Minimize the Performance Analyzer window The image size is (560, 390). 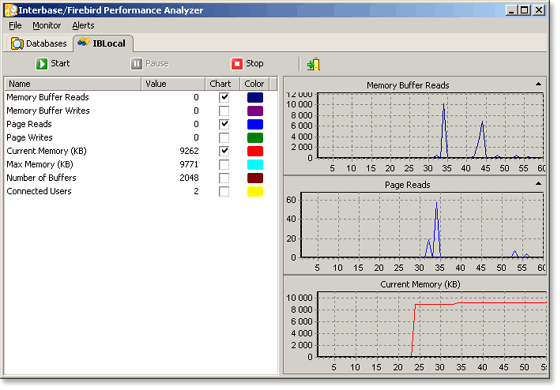point(511,10)
